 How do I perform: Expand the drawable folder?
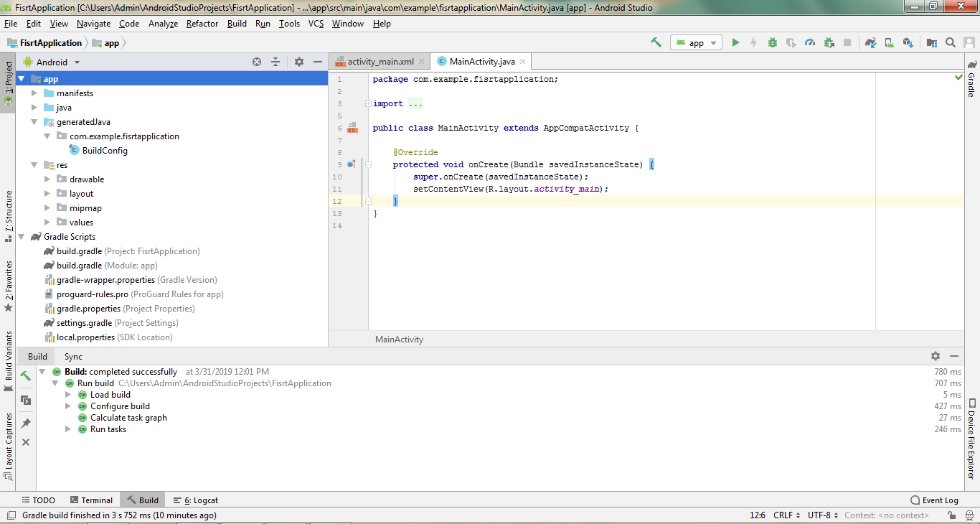click(x=47, y=179)
